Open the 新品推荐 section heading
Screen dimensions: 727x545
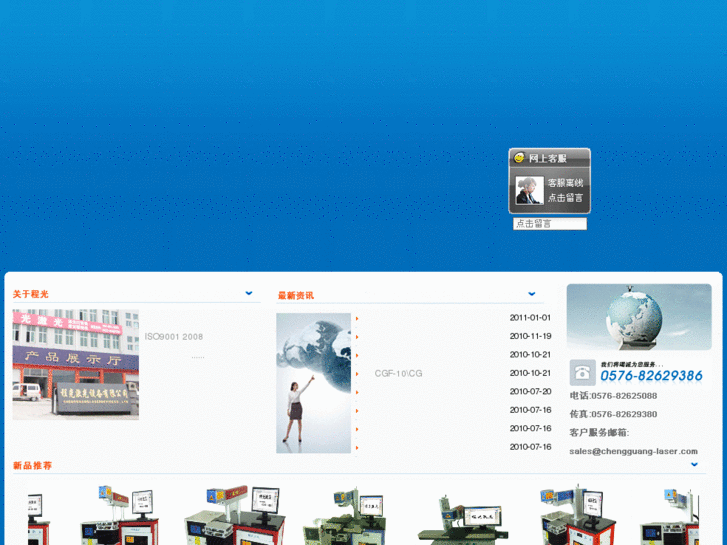32,465
